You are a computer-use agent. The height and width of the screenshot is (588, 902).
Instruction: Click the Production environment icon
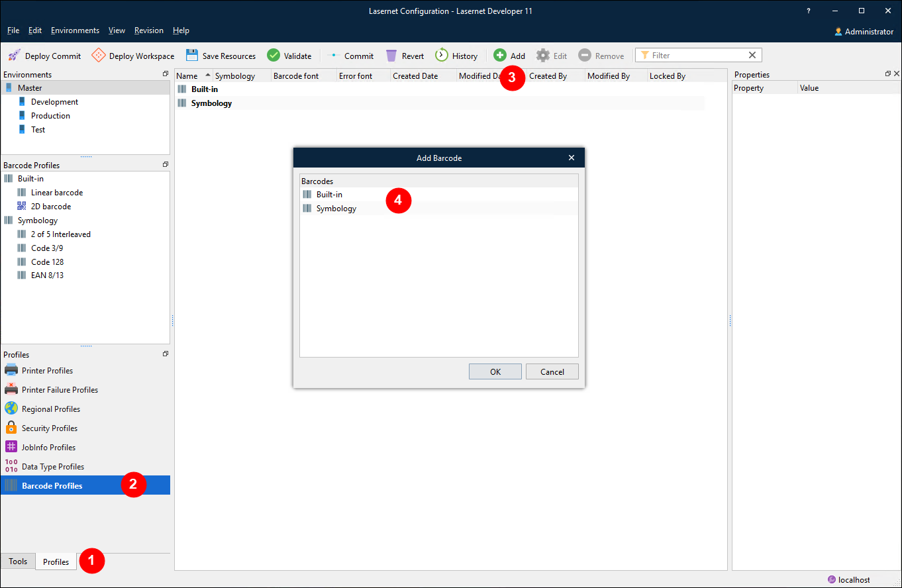(22, 115)
